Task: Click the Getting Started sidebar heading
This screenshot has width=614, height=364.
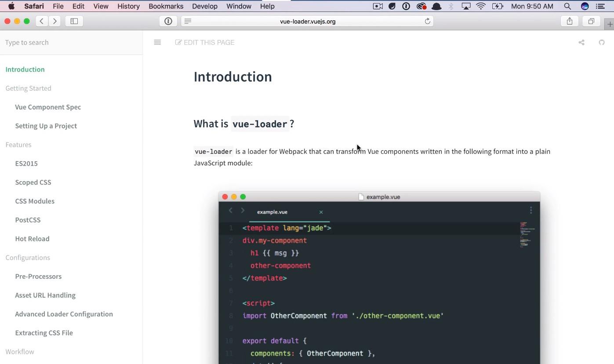Action: click(28, 88)
